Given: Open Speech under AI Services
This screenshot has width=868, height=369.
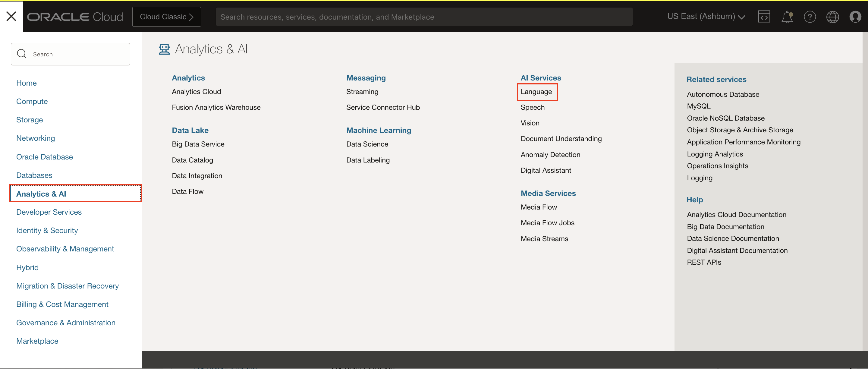Looking at the screenshot, I should [533, 107].
